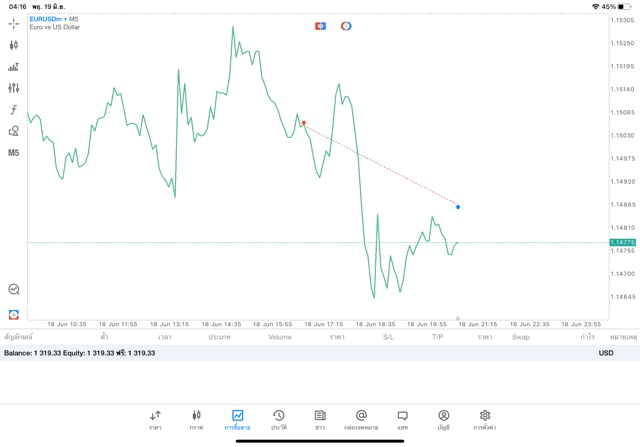
Task: Open the การตั้งค่า settings tab
Action: point(485,419)
